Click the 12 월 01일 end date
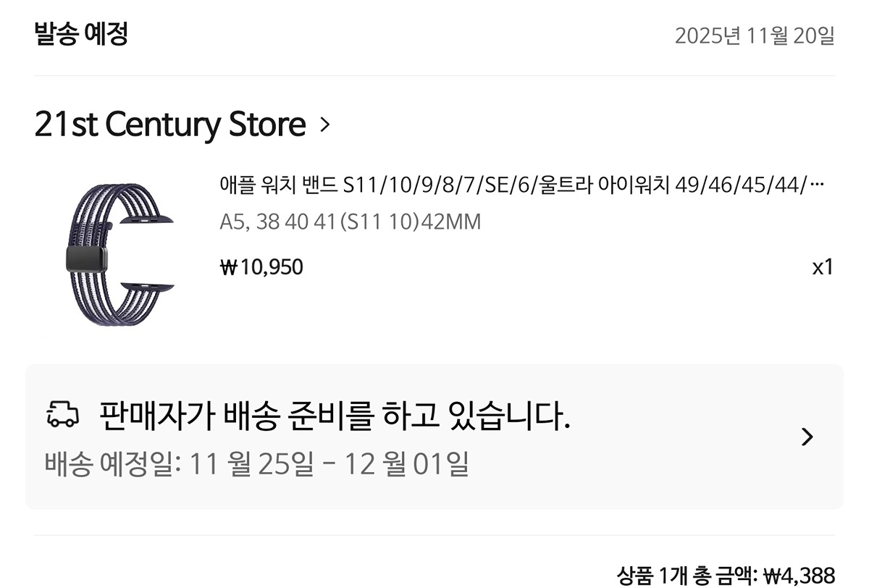The height and width of the screenshot is (588, 869). tap(407, 463)
